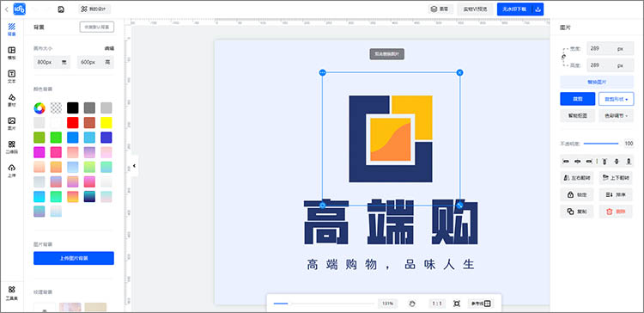
Task: Toggle the aspect ratio lock link icon
Action: [x=563, y=57]
